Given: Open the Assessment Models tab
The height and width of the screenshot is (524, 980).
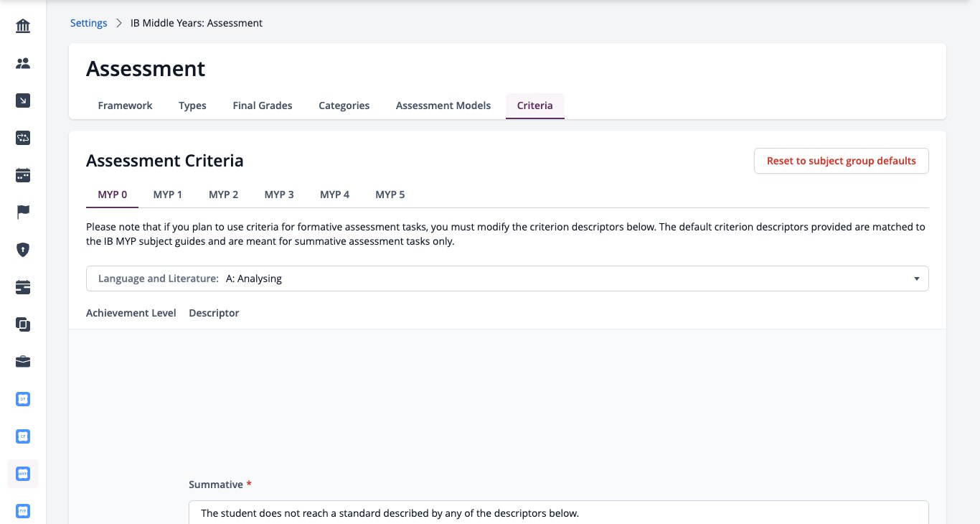Looking at the screenshot, I should point(443,106).
